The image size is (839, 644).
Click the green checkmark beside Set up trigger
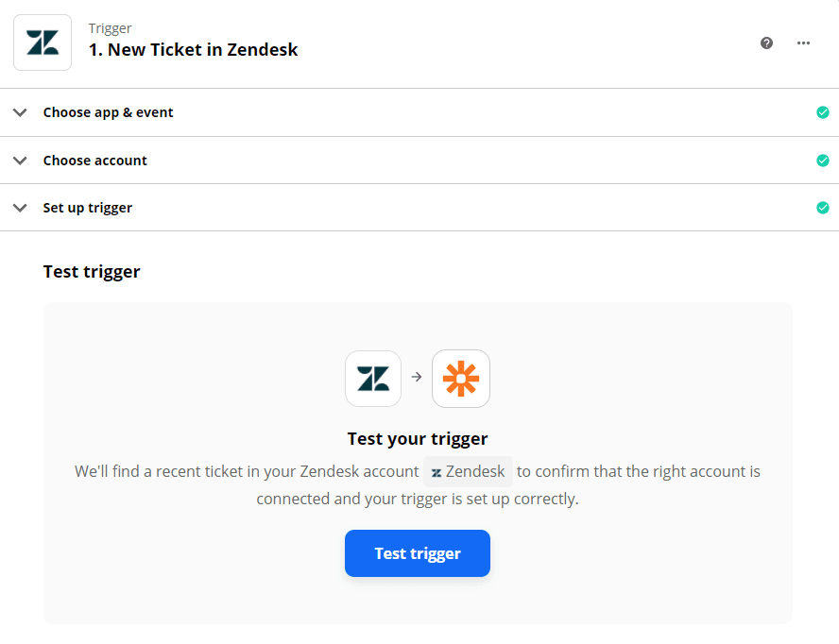coord(823,207)
